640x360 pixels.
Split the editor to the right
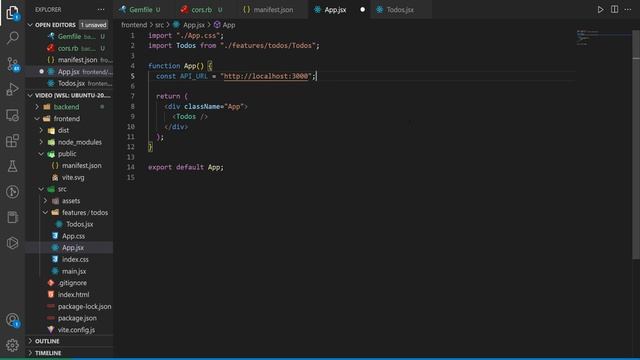coord(614,9)
